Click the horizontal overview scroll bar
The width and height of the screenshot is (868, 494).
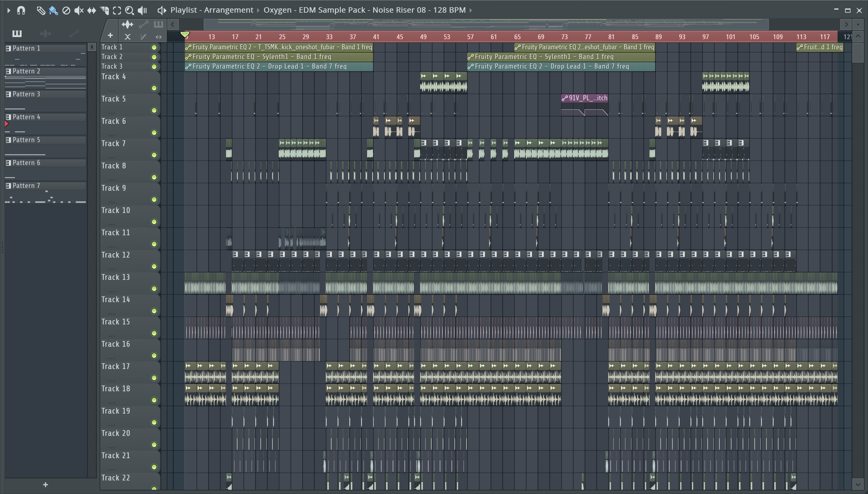tap(486, 24)
